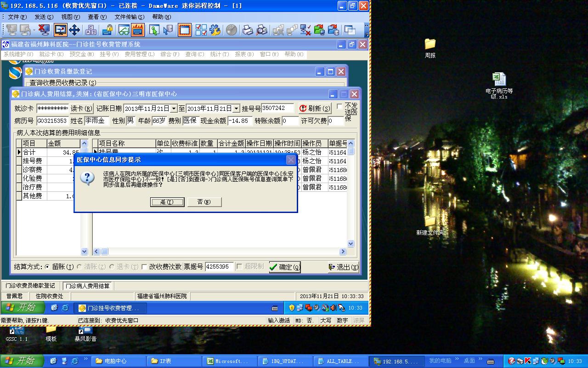This screenshot has width=588, height=368.
Task: Click the four-arrow move toolbar icon
Action: coord(74,30)
